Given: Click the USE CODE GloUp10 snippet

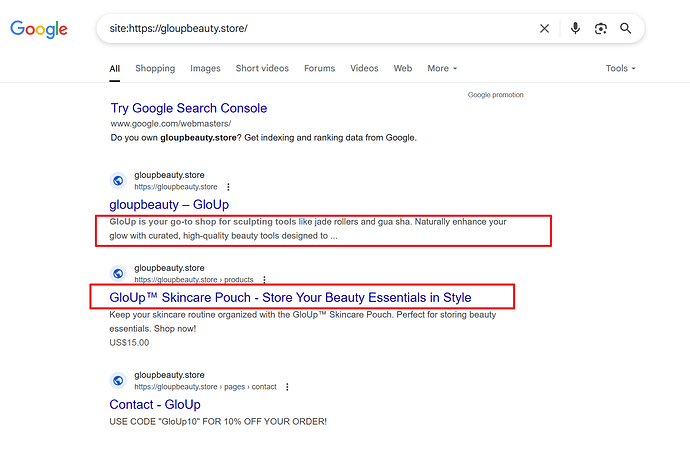Looking at the screenshot, I should coord(218,422).
